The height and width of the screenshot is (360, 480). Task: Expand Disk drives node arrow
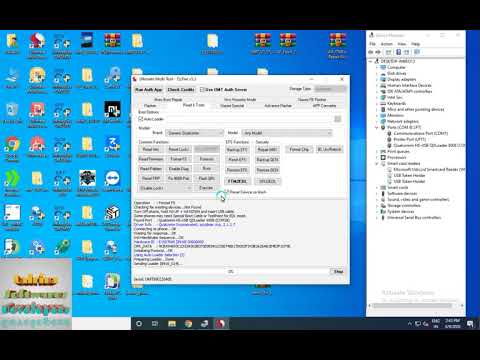coord(377,73)
